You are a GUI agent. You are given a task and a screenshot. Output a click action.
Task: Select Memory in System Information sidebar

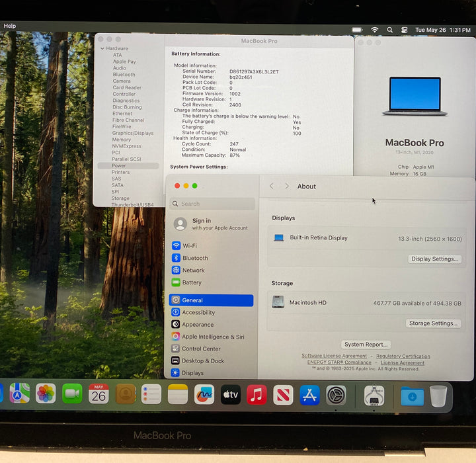click(x=122, y=140)
